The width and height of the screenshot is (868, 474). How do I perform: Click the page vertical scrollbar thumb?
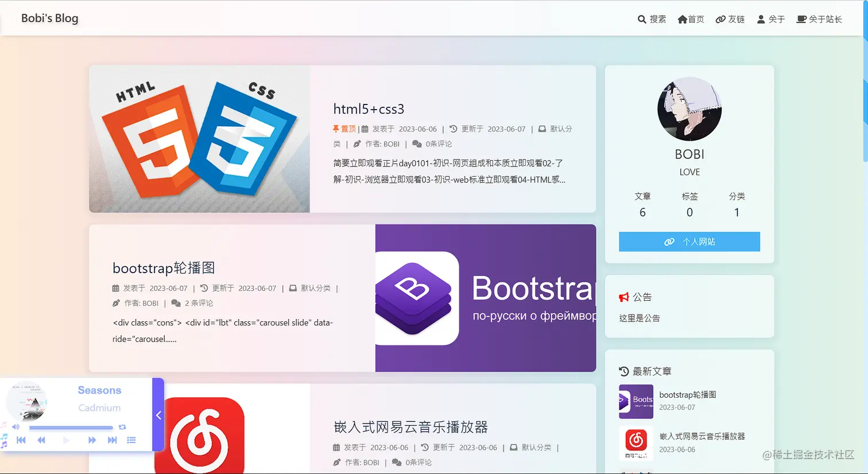[x=865, y=80]
